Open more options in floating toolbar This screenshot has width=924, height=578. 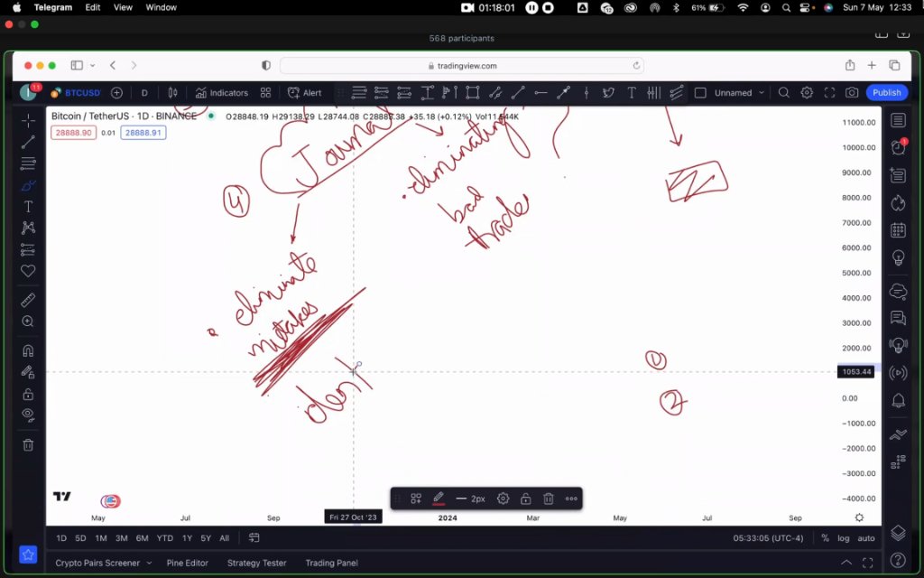pyautogui.click(x=571, y=499)
